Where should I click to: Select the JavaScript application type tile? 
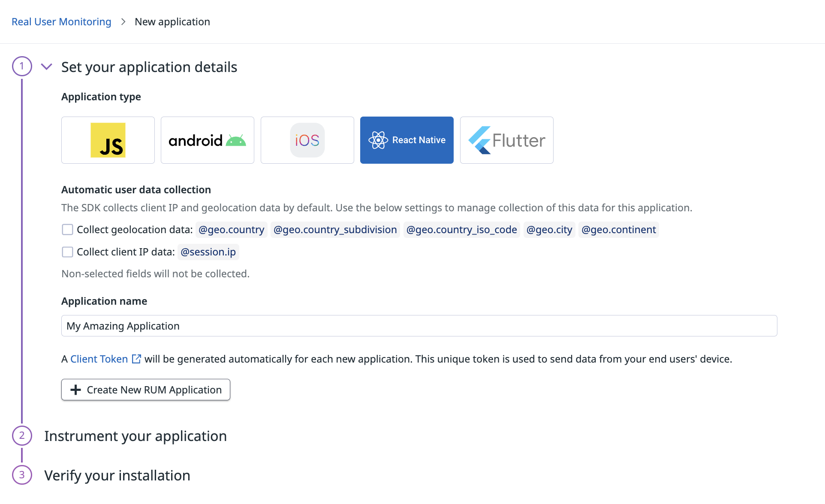click(108, 140)
